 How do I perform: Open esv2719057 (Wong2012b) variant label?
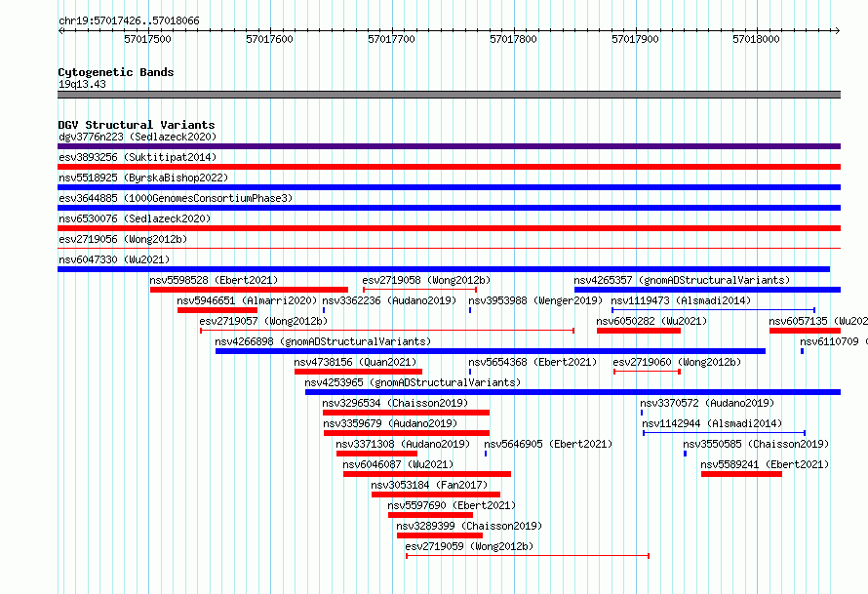(263, 321)
